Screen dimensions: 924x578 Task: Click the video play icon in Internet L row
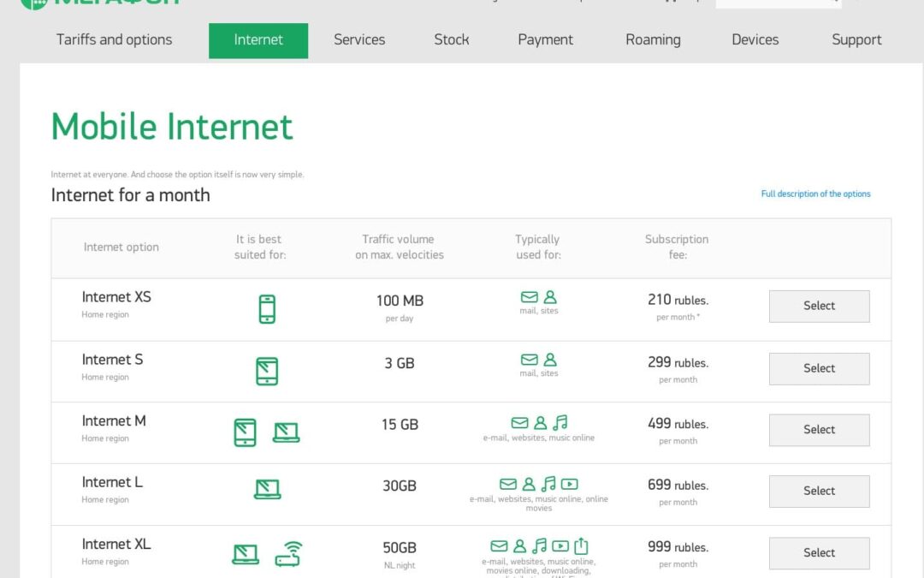pos(569,484)
